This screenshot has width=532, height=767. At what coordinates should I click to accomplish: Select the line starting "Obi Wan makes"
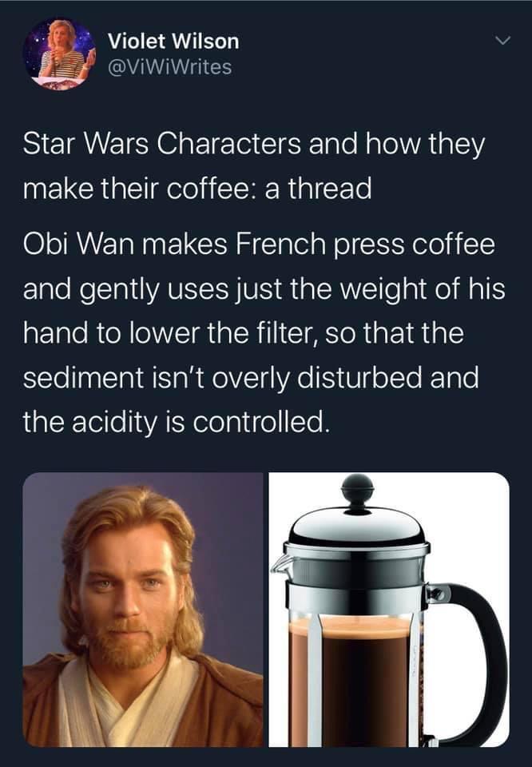tap(259, 244)
